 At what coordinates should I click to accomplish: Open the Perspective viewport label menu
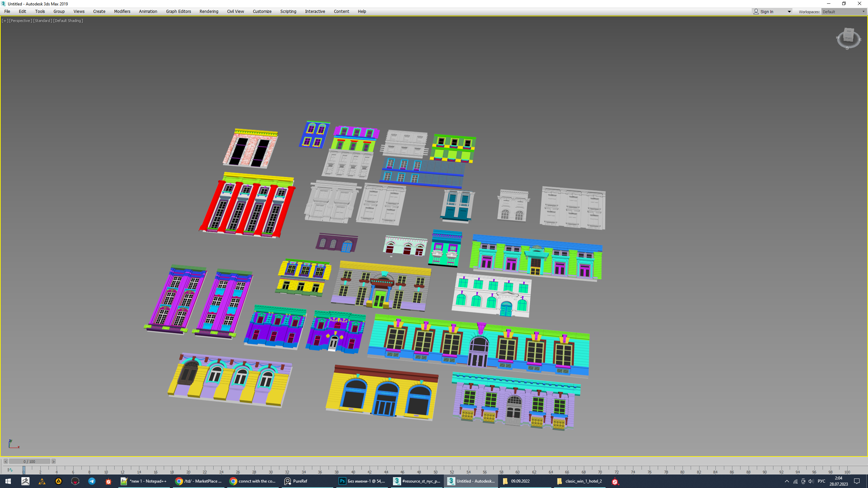coord(20,21)
